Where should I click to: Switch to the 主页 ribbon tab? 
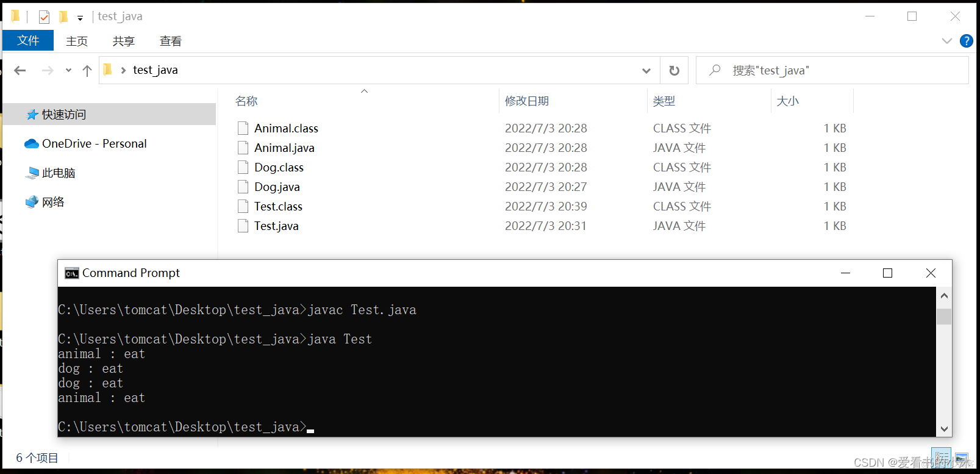point(77,41)
